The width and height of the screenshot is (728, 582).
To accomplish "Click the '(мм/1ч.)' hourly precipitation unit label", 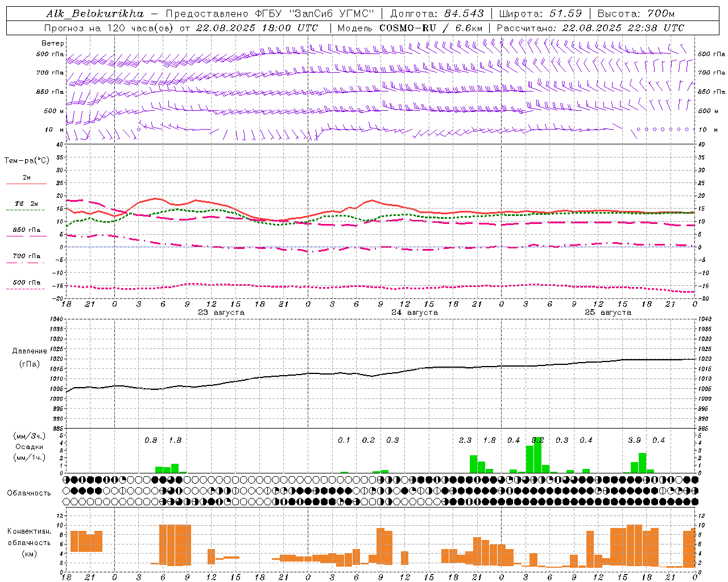I will 28,458.
